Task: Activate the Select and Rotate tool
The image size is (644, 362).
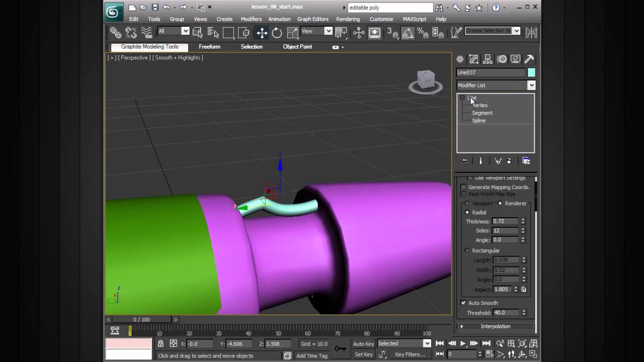Action: pyautogui.click(x=277, y=33)
